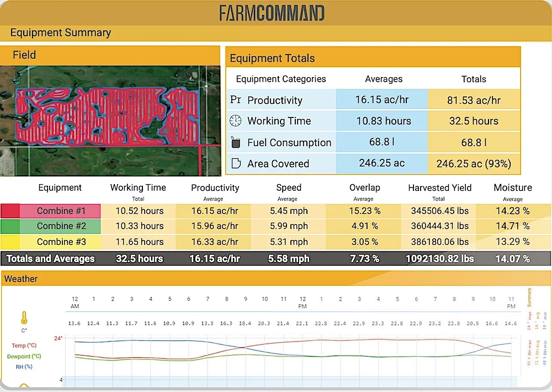The height and width of the screenshot is (392, 552).
Task: Click Combine #1 working time 10.52 hours
Action: point(140,211)
